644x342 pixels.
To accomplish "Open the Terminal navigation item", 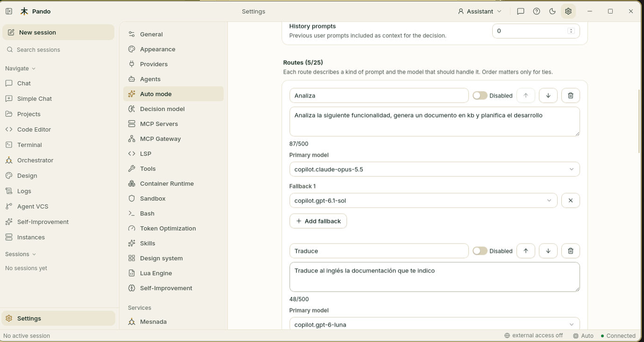I will (x=58, y=145).
